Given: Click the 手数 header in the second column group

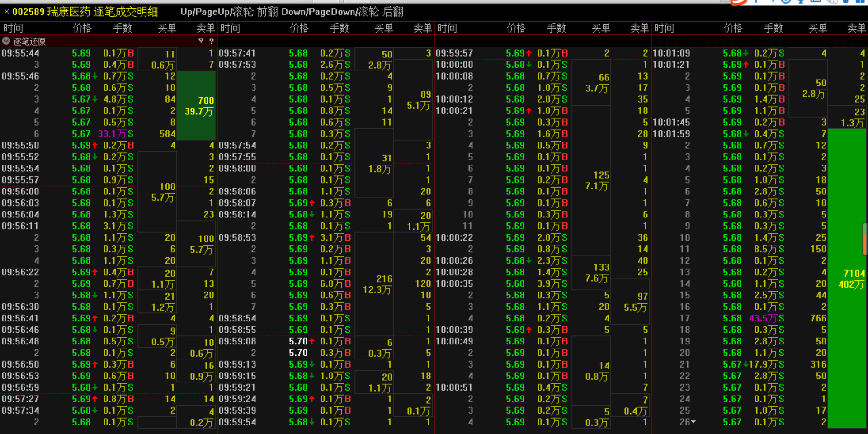Looking at the screenshot, I should click(x=339, y=28).
